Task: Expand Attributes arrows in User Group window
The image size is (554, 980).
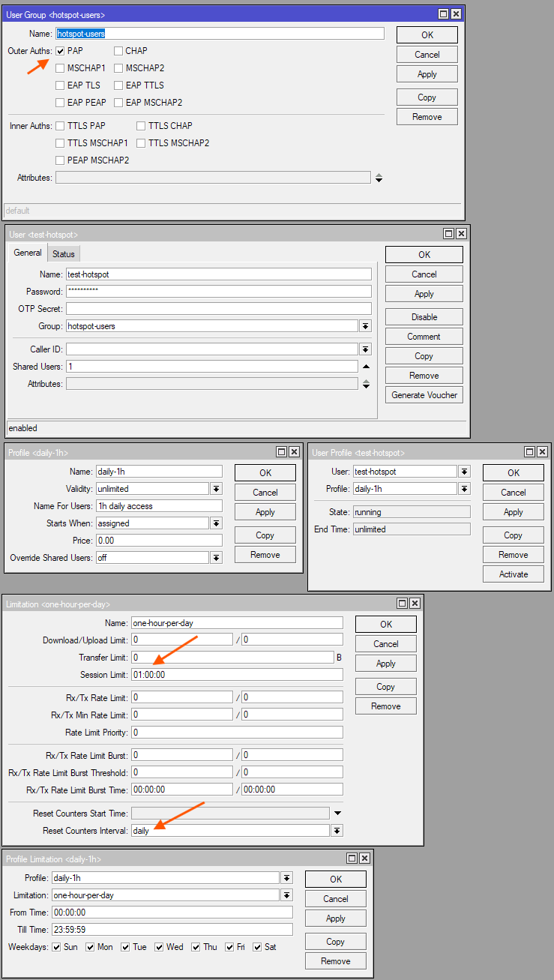Action: [x=379, y=178]
